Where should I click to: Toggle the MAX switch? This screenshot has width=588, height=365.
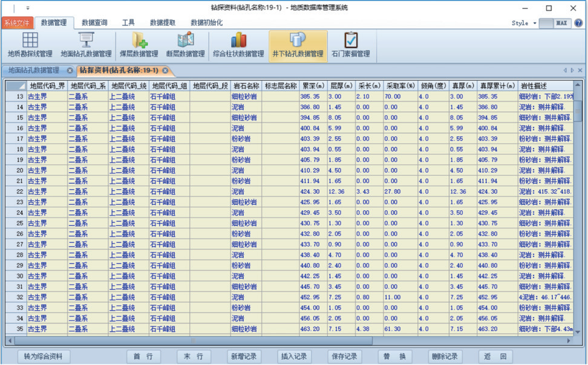pos(555,23)
